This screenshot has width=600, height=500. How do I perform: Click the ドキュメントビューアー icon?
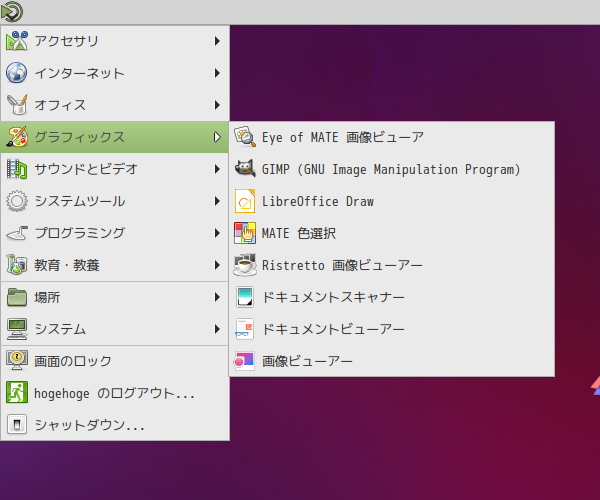point(245,329)
